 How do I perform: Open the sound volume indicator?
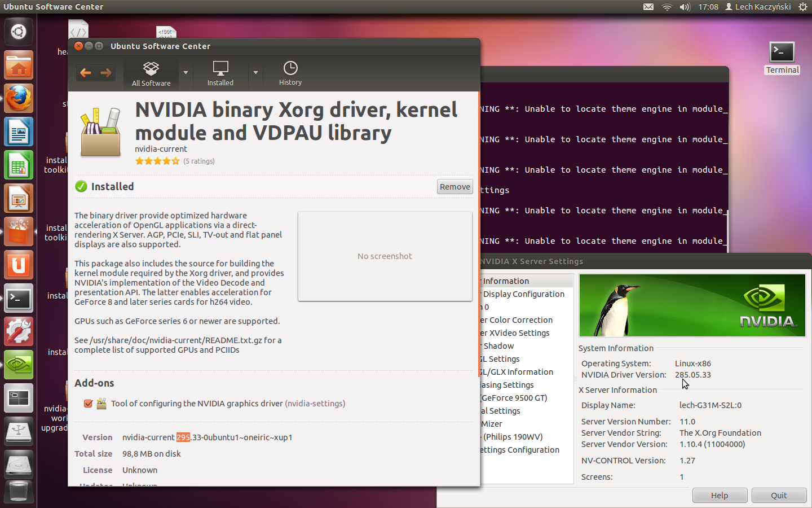pos(685,7)
